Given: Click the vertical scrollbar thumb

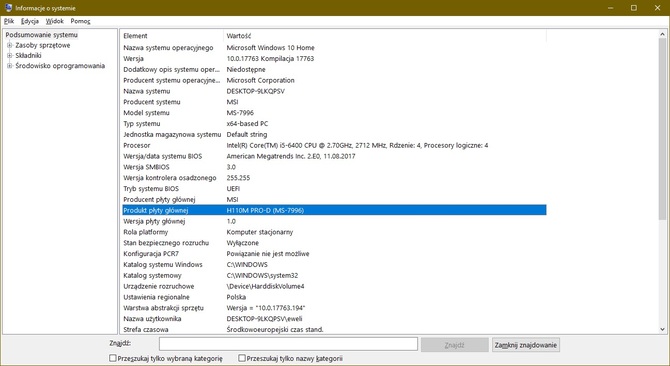Looking at the screenshot, I should [663, 130].
